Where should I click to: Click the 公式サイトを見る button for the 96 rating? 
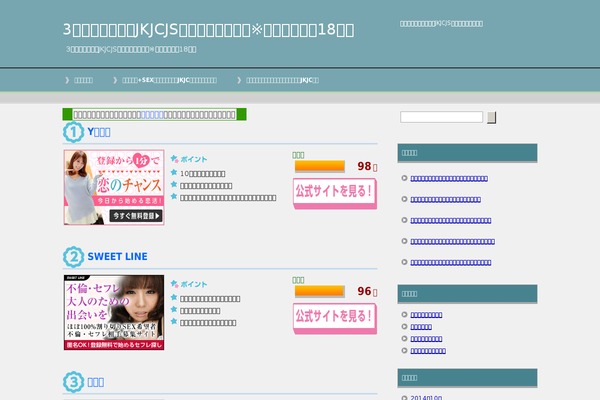click(x=335, y=318)
